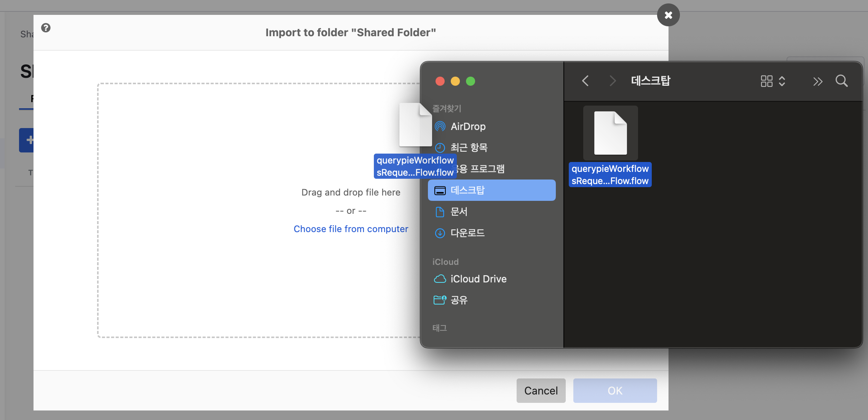
Task: Open 공유 shared folder in sidebar
Action: coord(459,300)
